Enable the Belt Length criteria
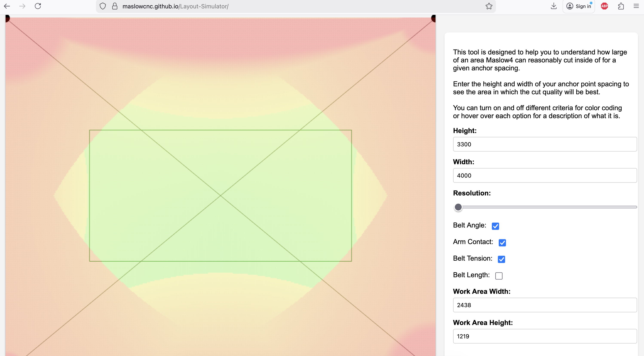 (x=499, y=276)
